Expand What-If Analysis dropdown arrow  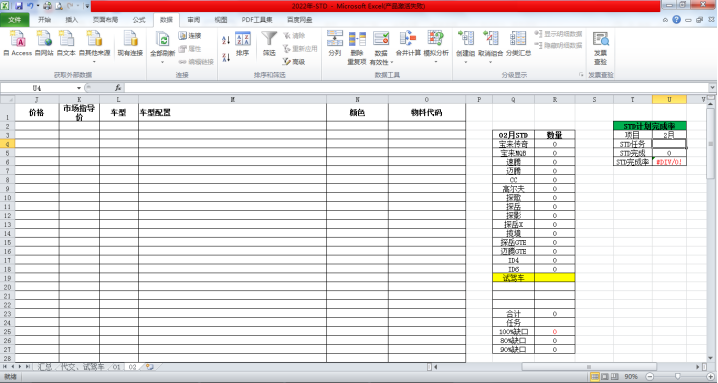point(435,61)
